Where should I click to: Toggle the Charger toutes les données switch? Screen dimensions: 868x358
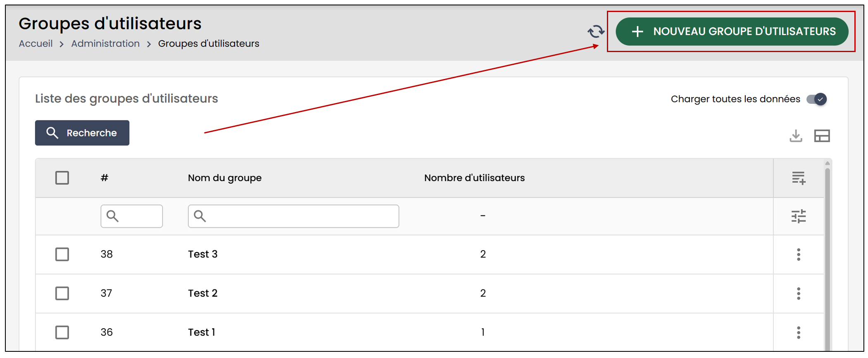[x=817, y=99]
